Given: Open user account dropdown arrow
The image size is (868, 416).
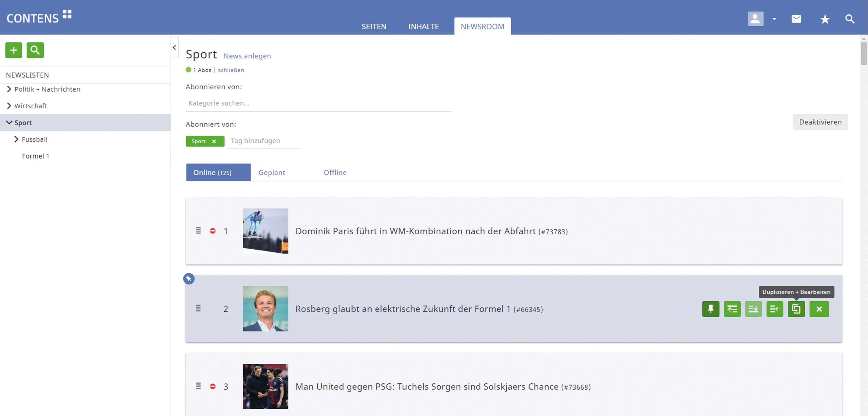Looking at the screenshot, I should [774, 19].
